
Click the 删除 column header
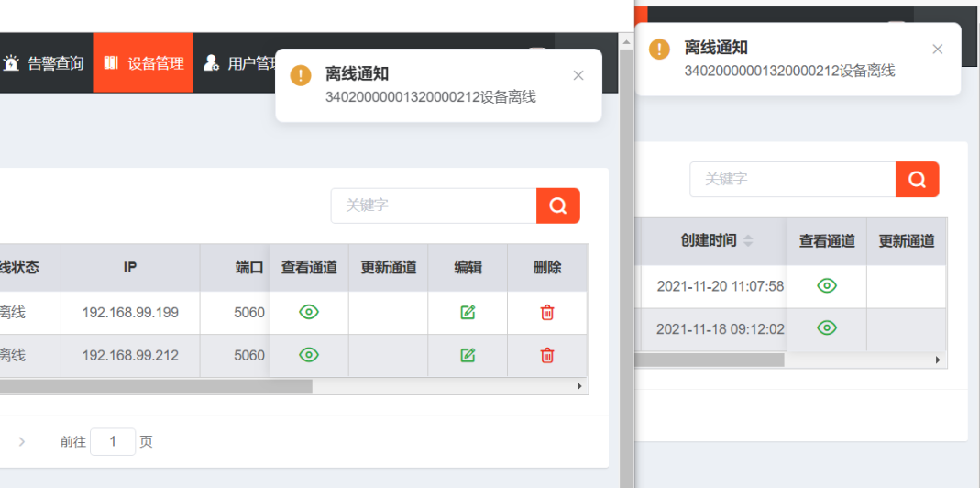click(x=547, y=268)
